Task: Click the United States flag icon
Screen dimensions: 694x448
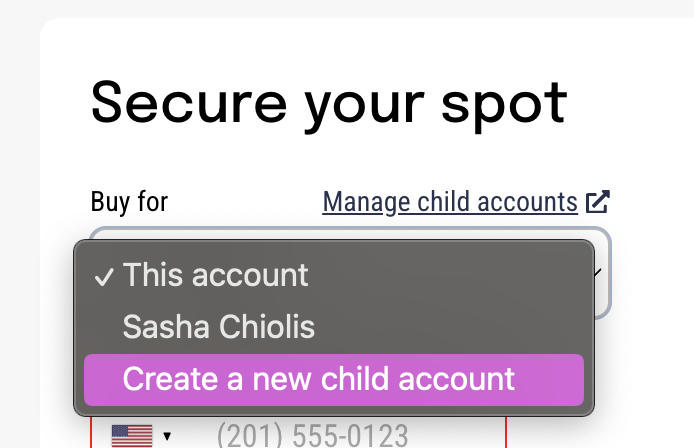Action: [x=132, y=436]
